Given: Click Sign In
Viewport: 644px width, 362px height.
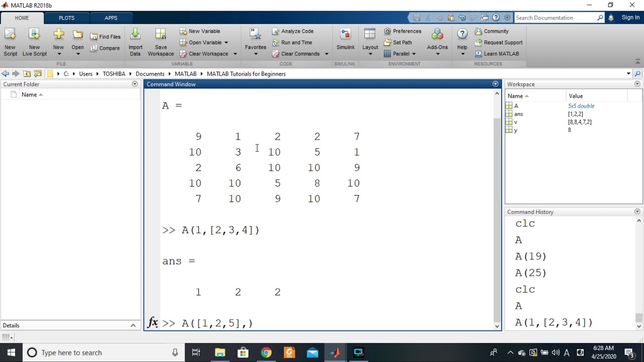Looking at the screenshot, I should pos(630,18).
